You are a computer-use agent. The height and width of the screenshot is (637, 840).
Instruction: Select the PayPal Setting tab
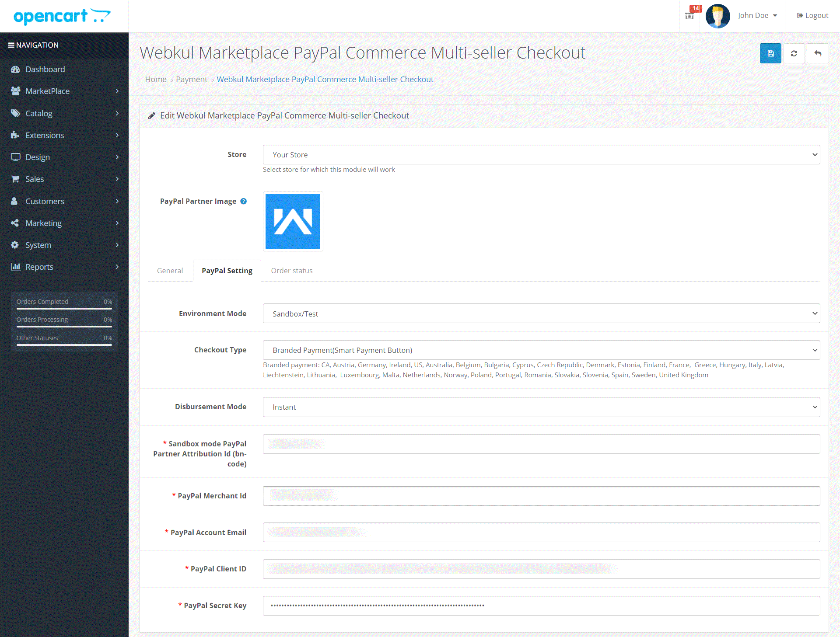click(227, 271)
